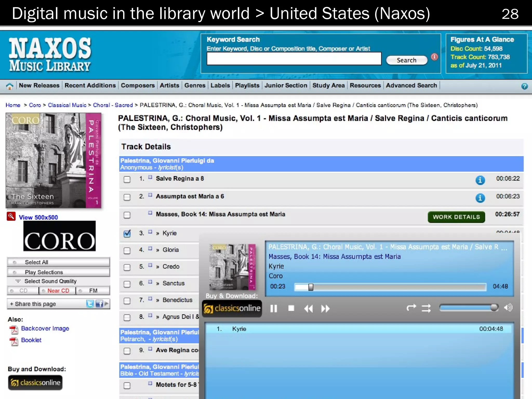Check the Salve Regina a 8 checkbox

[x=127, y=179]
